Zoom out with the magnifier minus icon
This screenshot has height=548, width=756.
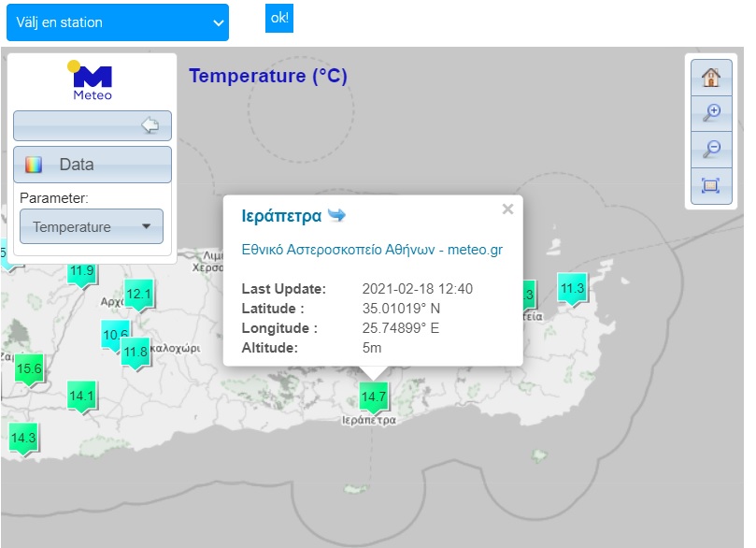[710, 149]
